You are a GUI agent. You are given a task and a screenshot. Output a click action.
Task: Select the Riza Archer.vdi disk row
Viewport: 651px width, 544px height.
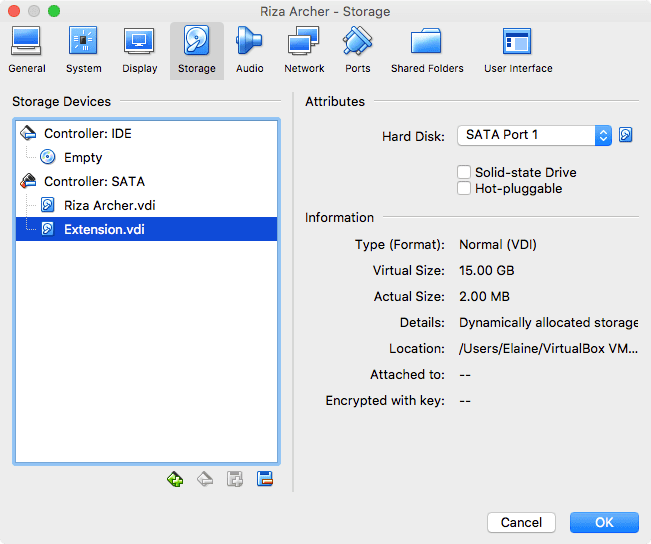tap(147, 206)
